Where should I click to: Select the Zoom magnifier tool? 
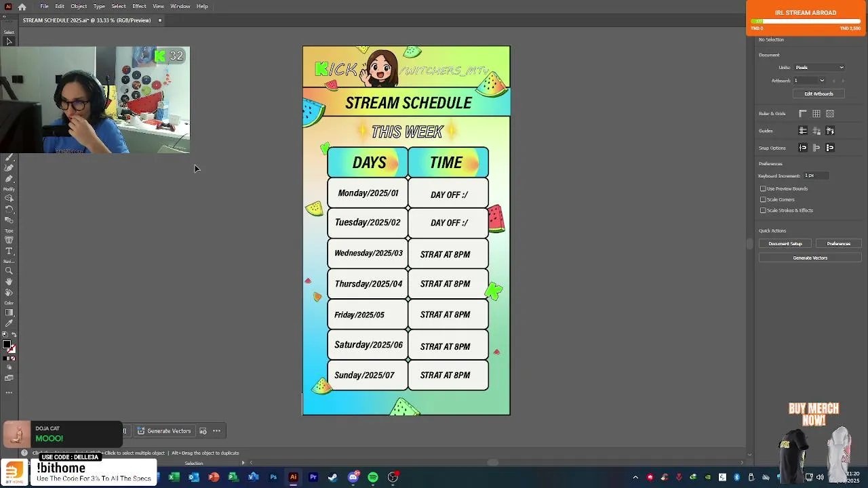tap(9, 271)
